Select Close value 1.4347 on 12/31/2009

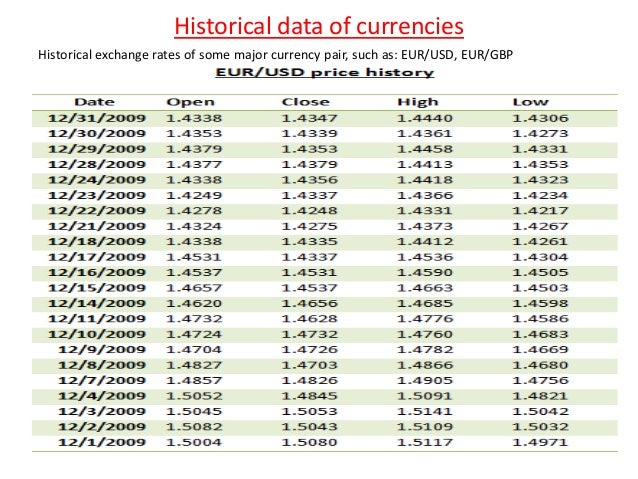coord(310,118)
